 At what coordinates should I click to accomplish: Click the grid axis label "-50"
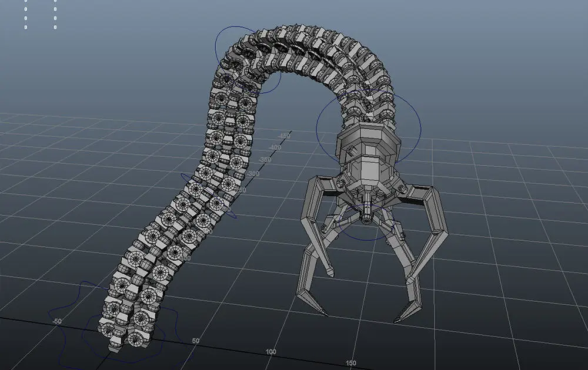coord(57,321)
